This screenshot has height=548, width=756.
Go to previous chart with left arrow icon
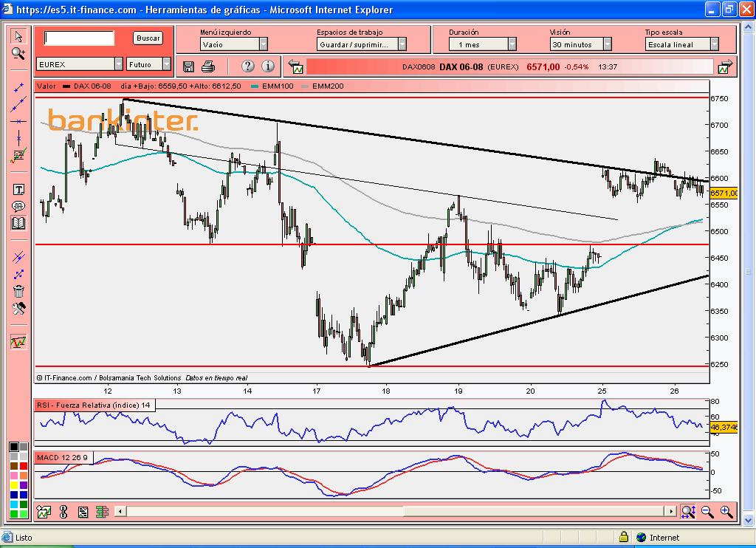295,66
